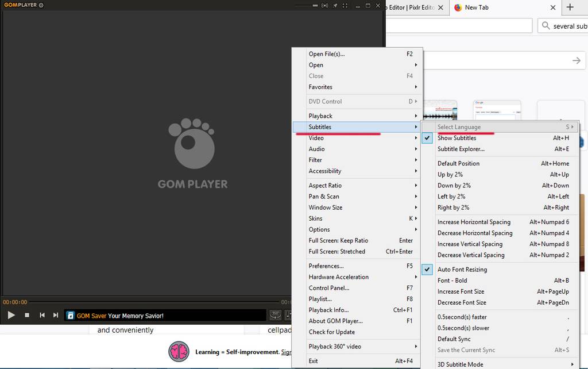The height and width of the screenshot is (369, 588).
Task: Expand the Playback submenu
Action: [x=357, y=116]
